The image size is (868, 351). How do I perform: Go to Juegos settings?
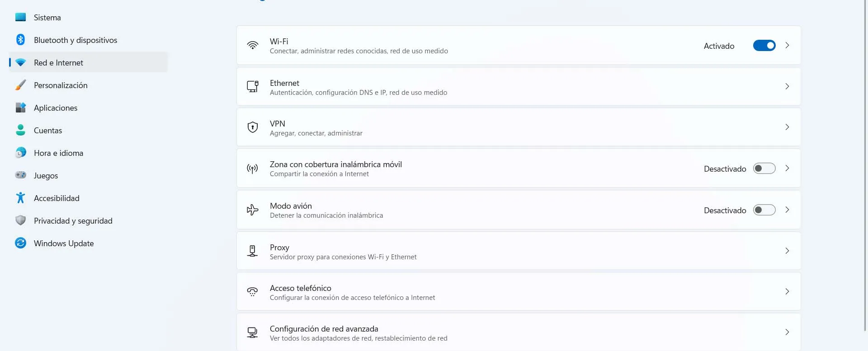pos(89,175)
